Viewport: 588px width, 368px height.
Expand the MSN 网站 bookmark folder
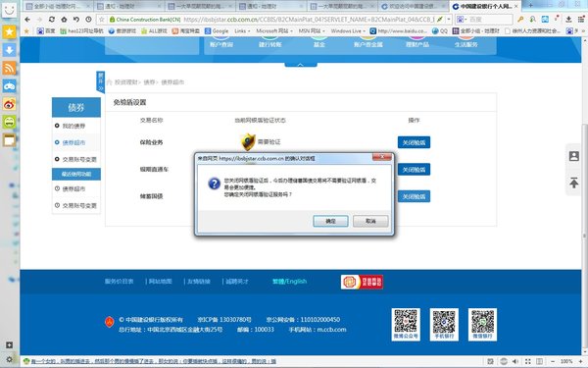tap(312, 31)
